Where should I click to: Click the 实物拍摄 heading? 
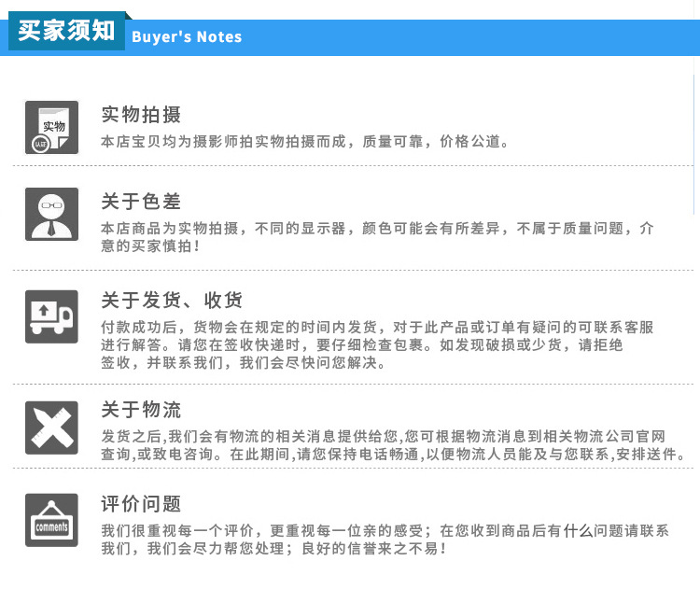coord(141,115)
